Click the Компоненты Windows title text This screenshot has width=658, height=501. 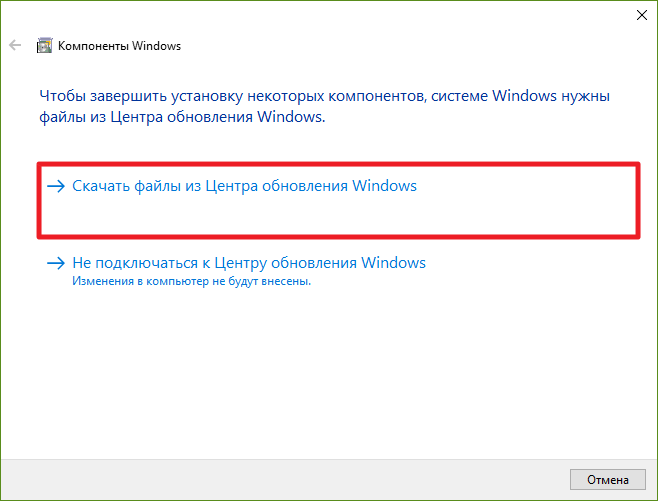click(x=119, y=46)
